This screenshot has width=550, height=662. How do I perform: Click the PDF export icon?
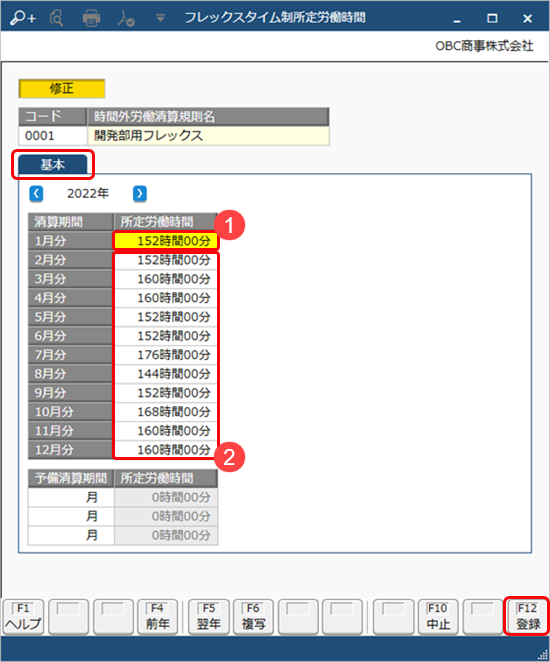(125, 18)
